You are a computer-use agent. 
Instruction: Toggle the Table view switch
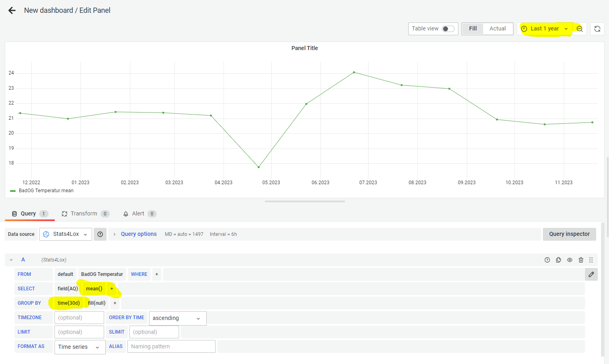click(448, 29)
